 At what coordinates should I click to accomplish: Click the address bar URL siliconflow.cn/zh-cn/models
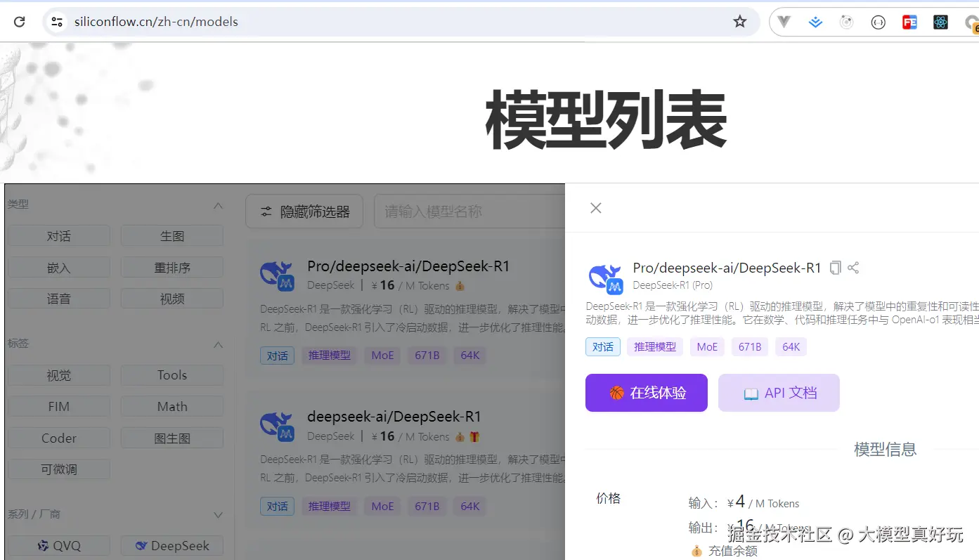[156, 22]
